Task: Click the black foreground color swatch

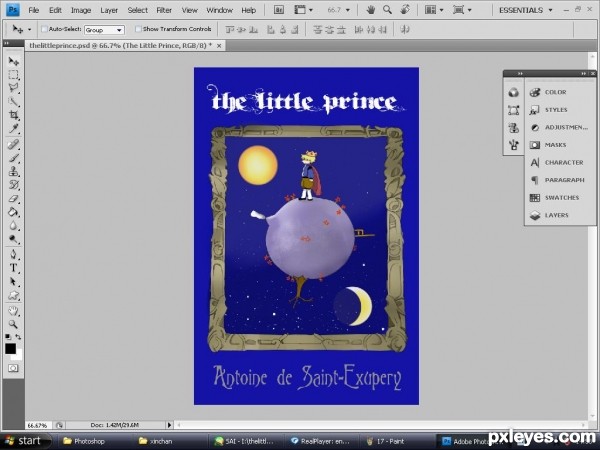Action: pyautogui.click(x=10, y=348)
